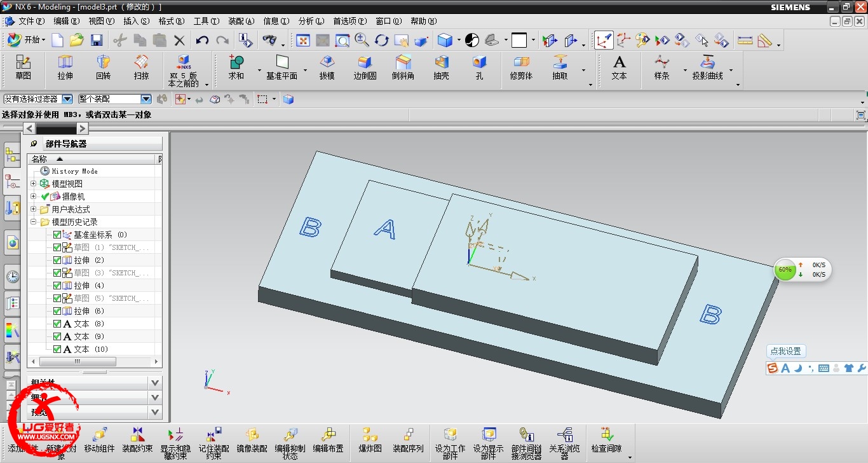The height and width of the screenshot is (463, 868).
Task: Select the 拉伸 (Extrude) tool
Action: [65, 68]
